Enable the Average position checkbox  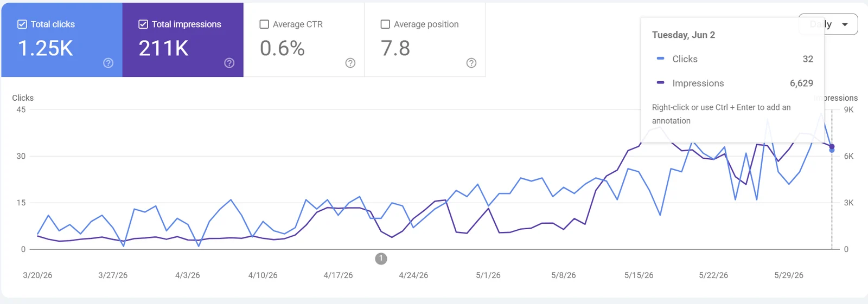[385, 24]
